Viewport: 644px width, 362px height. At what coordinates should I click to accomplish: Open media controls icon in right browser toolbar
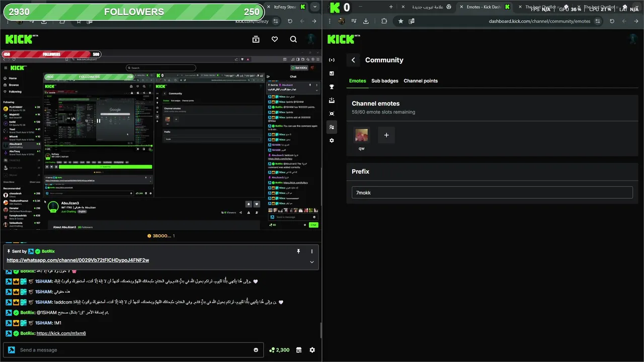354,21
